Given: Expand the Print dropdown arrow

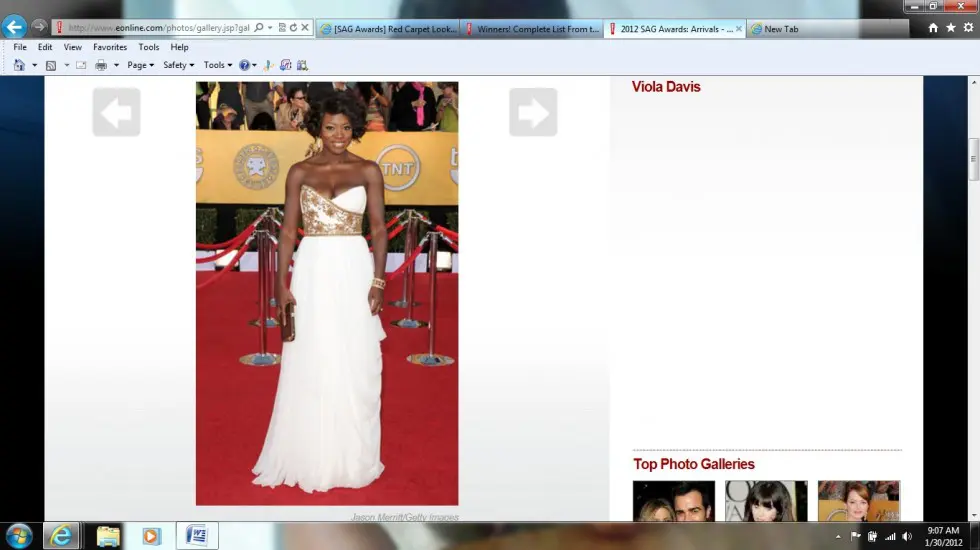Looking at the screenshot, I should pyautogui.click(x=116, y=65).
